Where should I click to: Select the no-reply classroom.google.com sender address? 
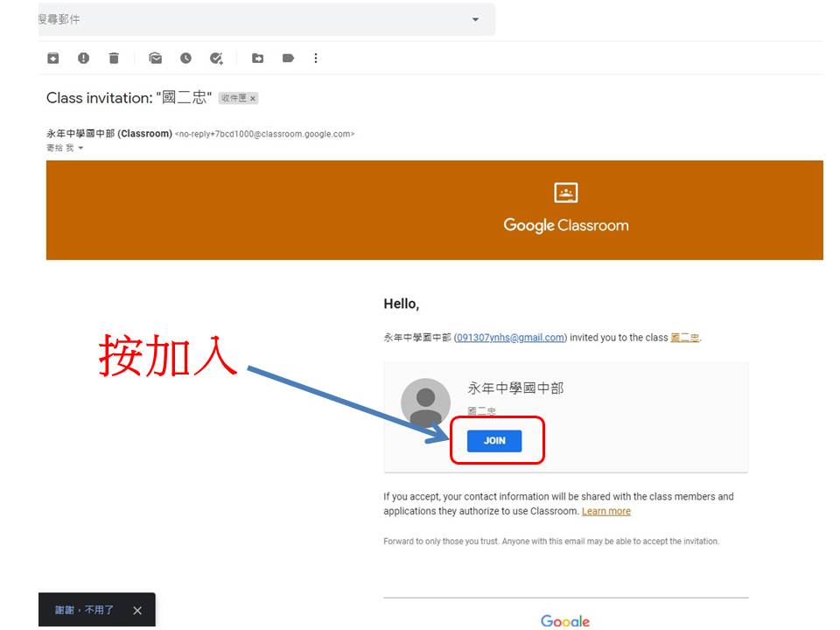264,134
